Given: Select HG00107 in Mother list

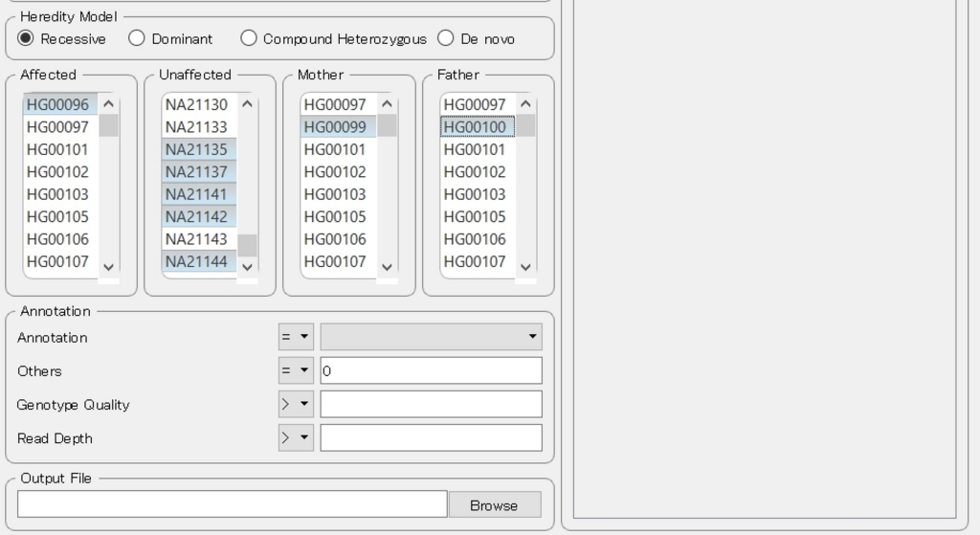Looking at the screenshot, I should (338, 262).
